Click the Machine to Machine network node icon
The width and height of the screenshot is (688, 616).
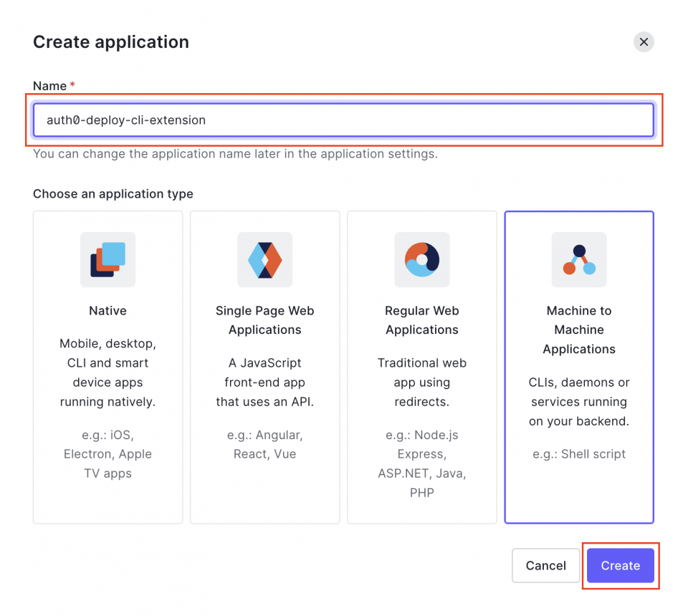coord(578,260)
